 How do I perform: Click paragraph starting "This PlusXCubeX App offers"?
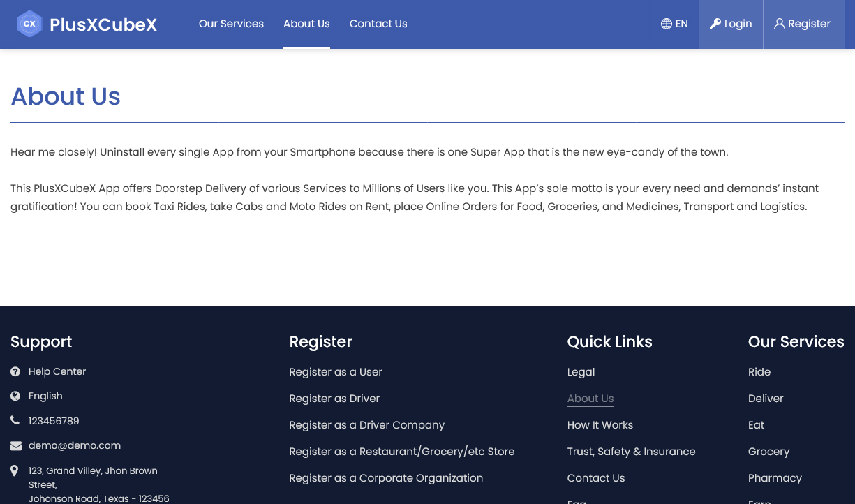pyautogui.click(x=415, y=198)
